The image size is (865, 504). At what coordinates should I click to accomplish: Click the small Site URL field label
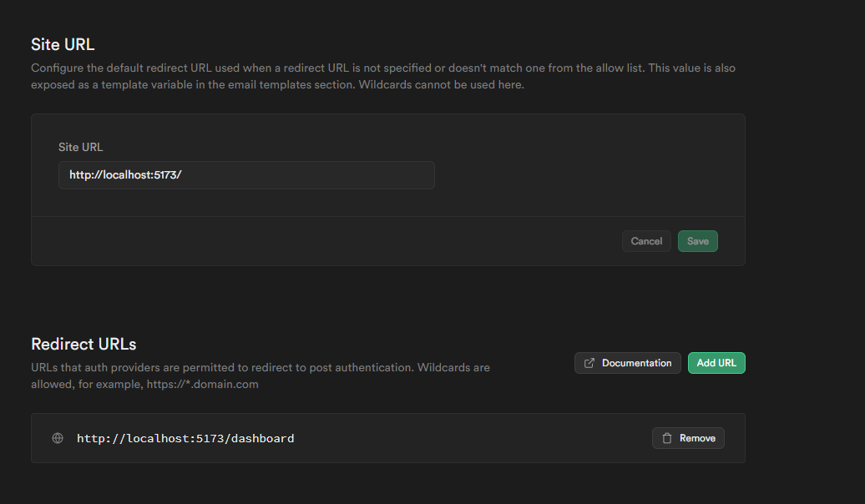point(81,147)
